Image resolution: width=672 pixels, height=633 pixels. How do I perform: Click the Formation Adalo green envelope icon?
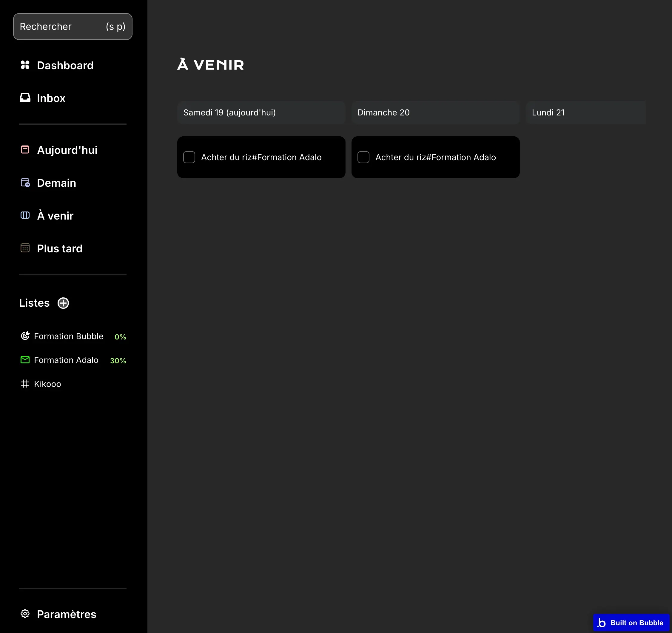click(25, 360)
